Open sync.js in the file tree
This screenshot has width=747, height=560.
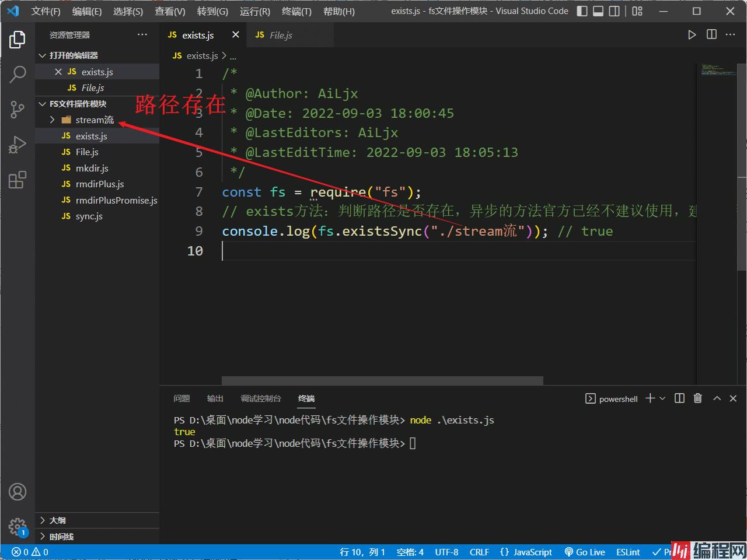(x=97, y=216)
